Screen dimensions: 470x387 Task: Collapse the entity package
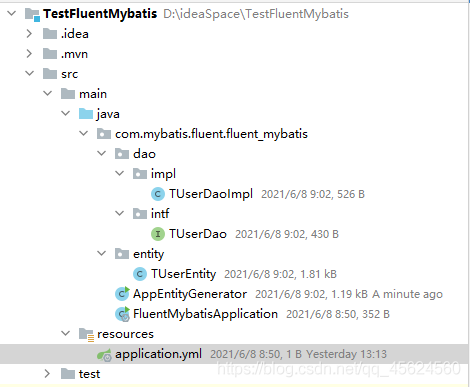coord(101,253)
